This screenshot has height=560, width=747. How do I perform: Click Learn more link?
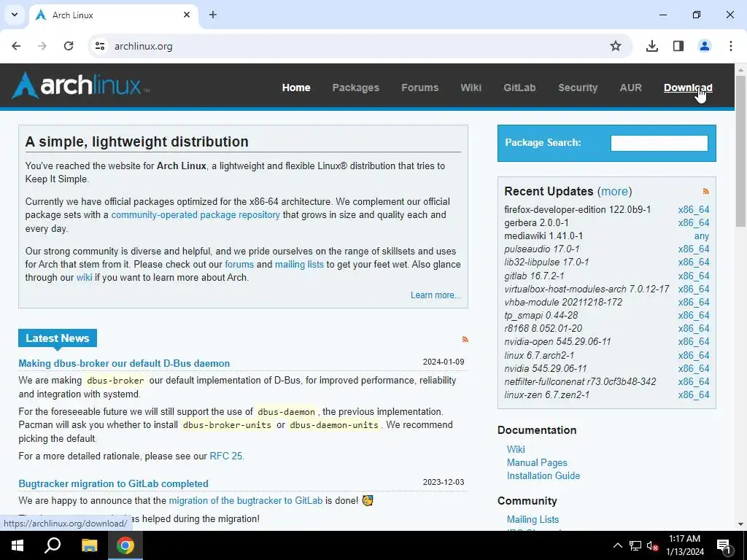(x=436, y=295)
